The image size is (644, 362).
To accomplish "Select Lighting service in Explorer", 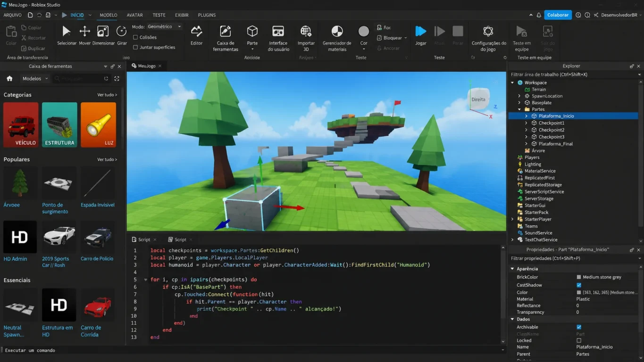I will pyautogui.click(x=533, y=165).
